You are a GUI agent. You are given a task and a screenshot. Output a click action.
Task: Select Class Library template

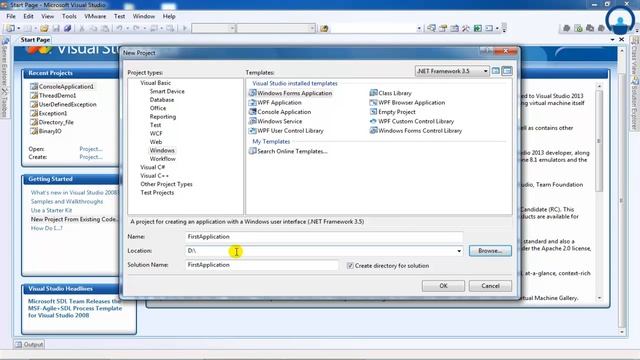click(x=391, y=93)
